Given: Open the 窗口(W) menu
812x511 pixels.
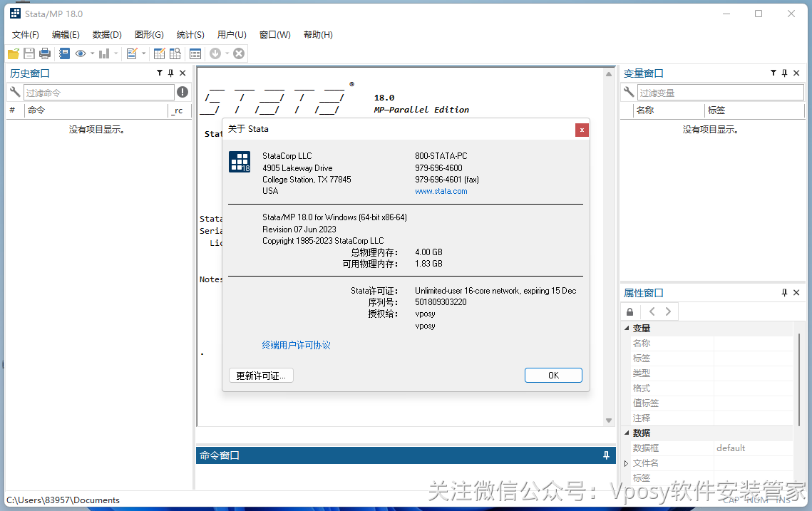Looking at the screenshot, I should (x=275, y=35).
